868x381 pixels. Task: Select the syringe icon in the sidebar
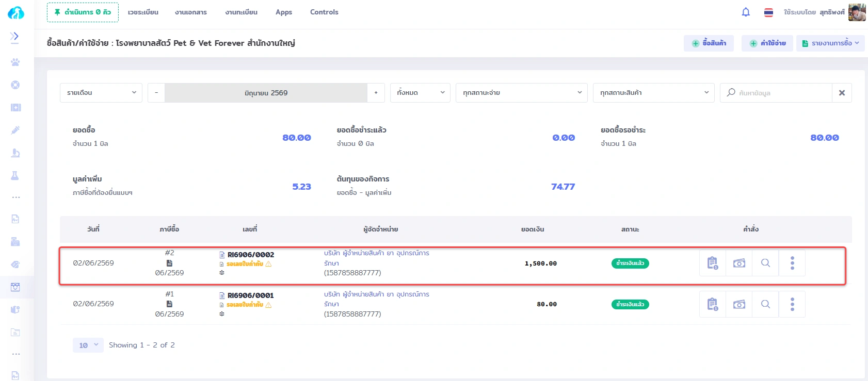pos(15,130)
